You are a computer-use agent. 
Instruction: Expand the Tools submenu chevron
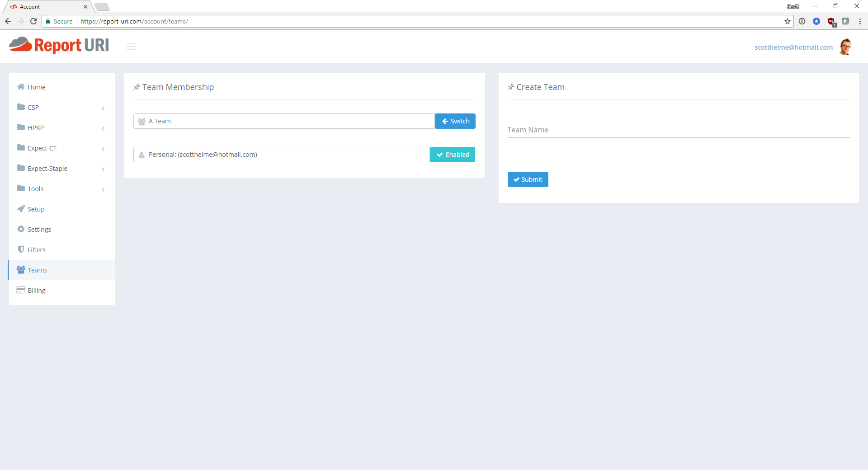[x=104, y=190]
